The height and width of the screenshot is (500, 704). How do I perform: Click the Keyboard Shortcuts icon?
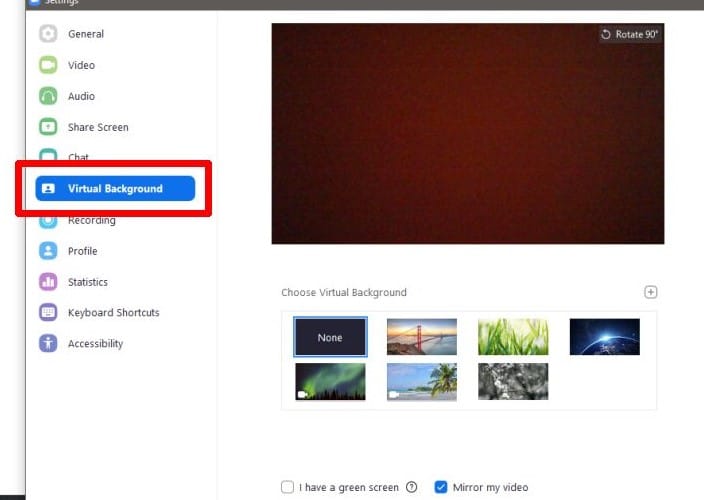(48, 313)
